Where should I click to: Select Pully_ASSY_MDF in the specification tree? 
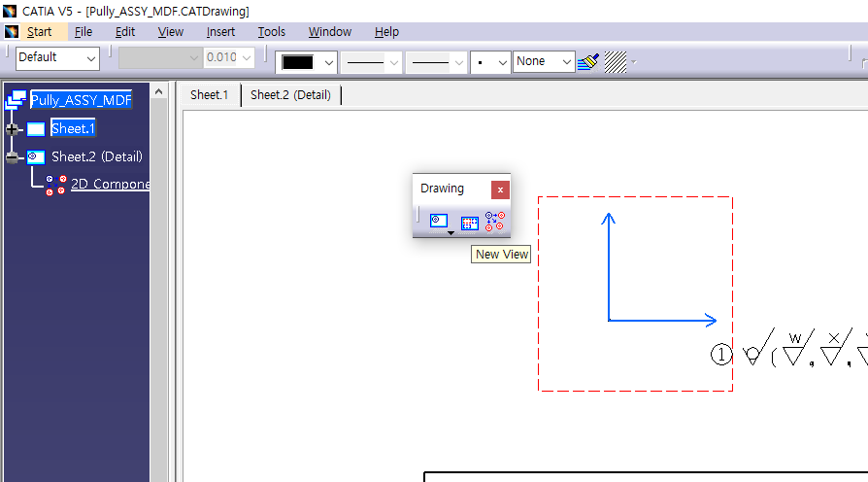[81, 100]
